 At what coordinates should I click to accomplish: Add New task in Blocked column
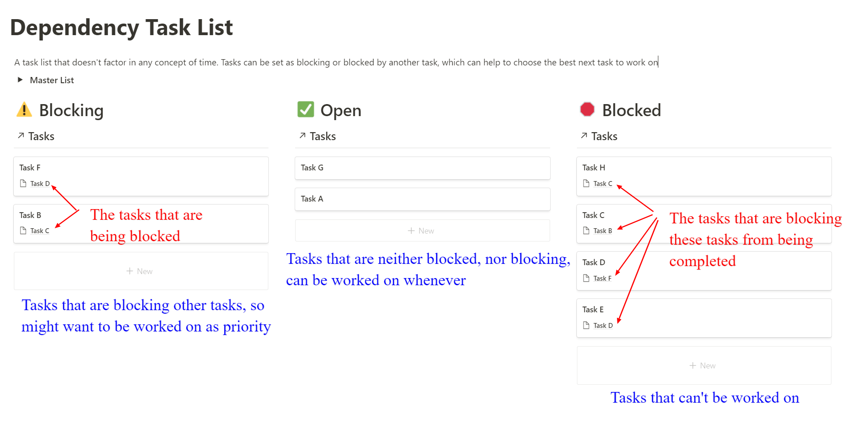tap(704, 365)
